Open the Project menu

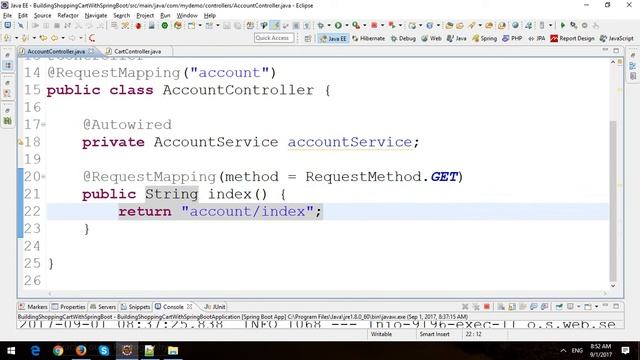145,16
